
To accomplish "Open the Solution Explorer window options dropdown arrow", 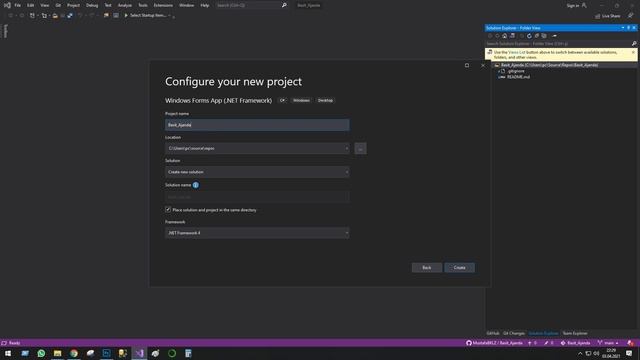I will tap(623, 28).
